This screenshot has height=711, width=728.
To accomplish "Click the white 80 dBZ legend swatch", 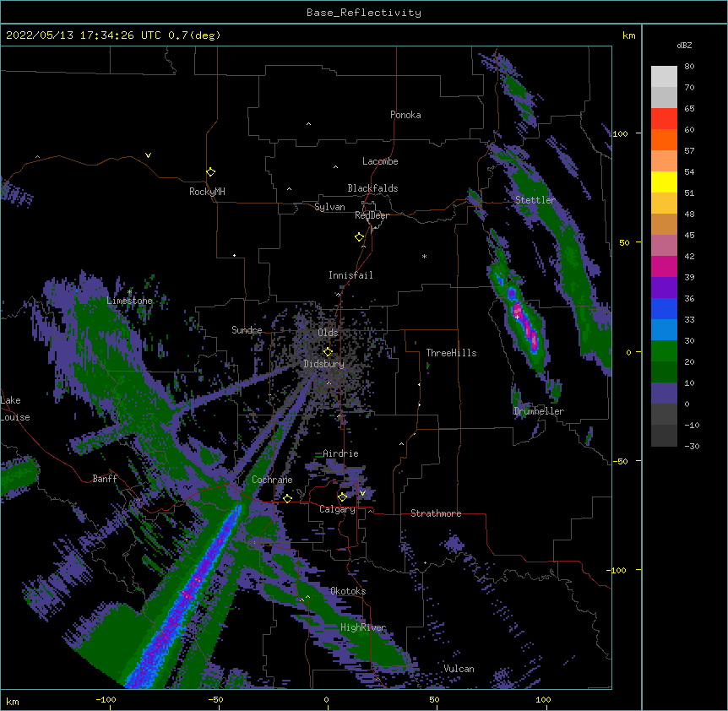I will pos(664,77).
